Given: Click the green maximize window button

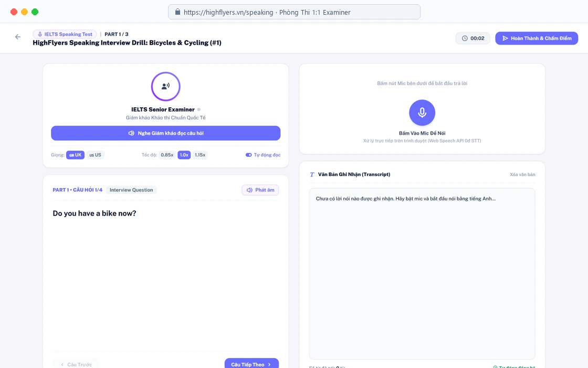Looking at the screenshot, I should (35, 12).
